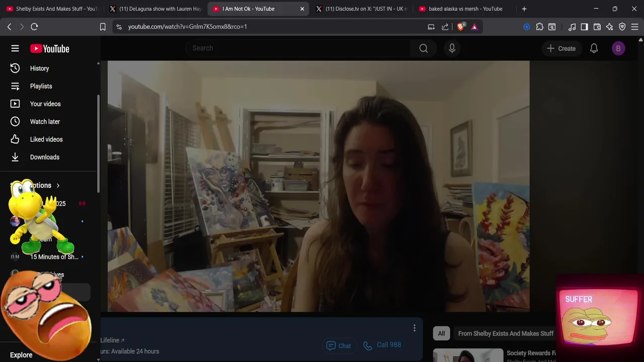Open the Brave Wallet icon
The image size is (644, 362).
597,27
